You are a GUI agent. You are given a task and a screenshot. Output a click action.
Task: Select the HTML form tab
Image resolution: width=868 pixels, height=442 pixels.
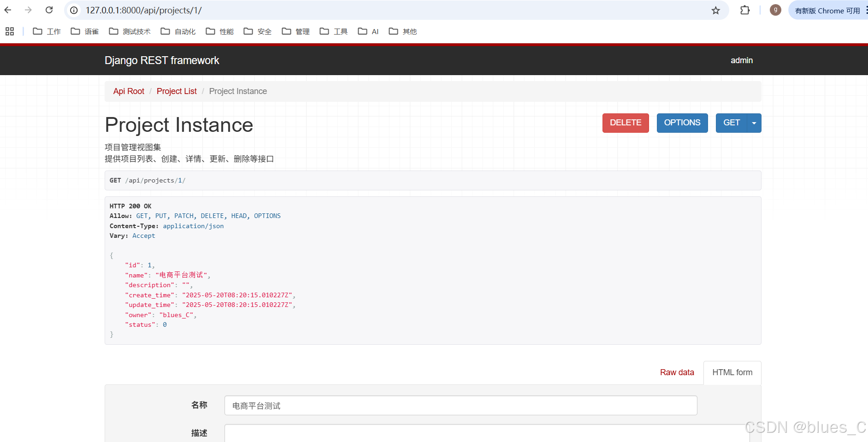click(x=732, y=372)
